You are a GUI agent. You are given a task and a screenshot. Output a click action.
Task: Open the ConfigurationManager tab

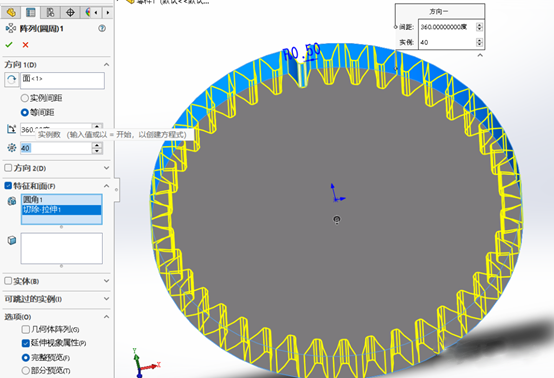(51, 13)
